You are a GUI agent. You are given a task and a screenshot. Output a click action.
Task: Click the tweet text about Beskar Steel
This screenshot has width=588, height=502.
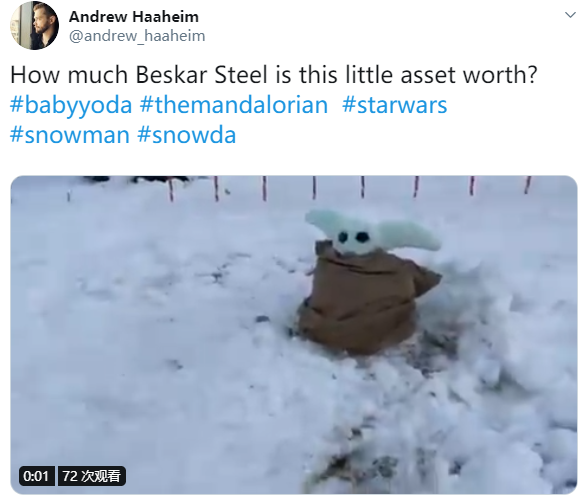(274, 74)
